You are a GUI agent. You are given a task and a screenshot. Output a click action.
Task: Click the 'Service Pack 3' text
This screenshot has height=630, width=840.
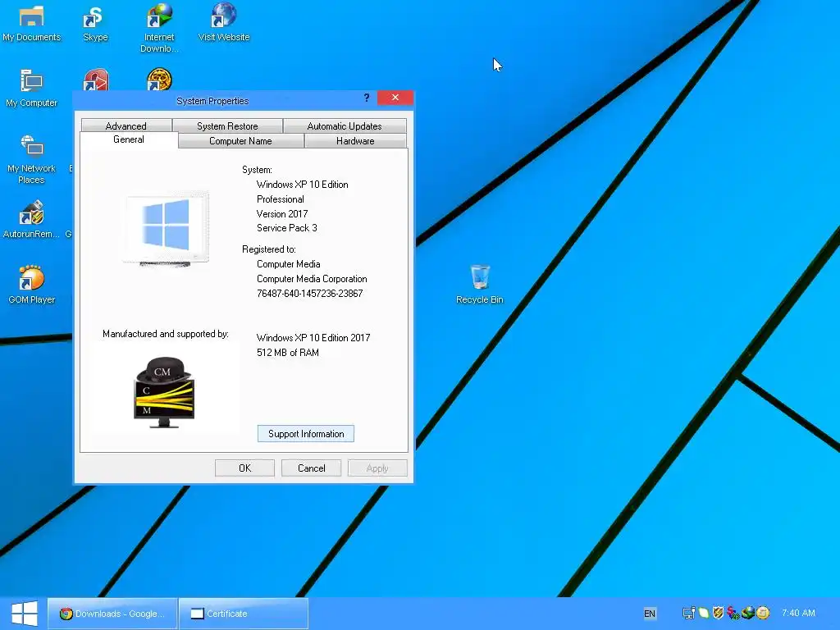click(x=286, y=228)
